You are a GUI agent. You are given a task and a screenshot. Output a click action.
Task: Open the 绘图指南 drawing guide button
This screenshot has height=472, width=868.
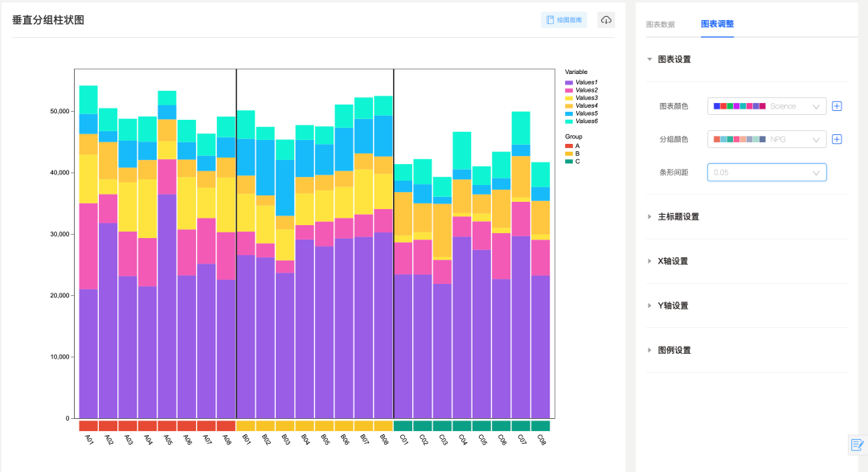564,20
